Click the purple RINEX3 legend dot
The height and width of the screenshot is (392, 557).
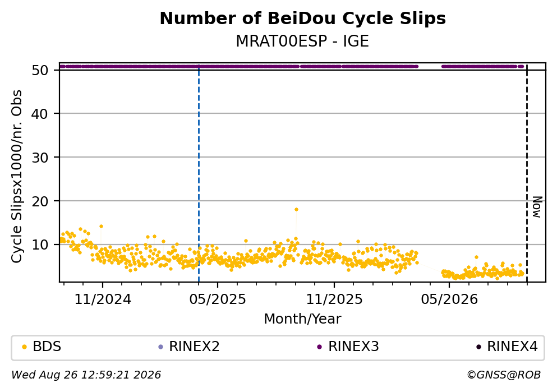319,347
